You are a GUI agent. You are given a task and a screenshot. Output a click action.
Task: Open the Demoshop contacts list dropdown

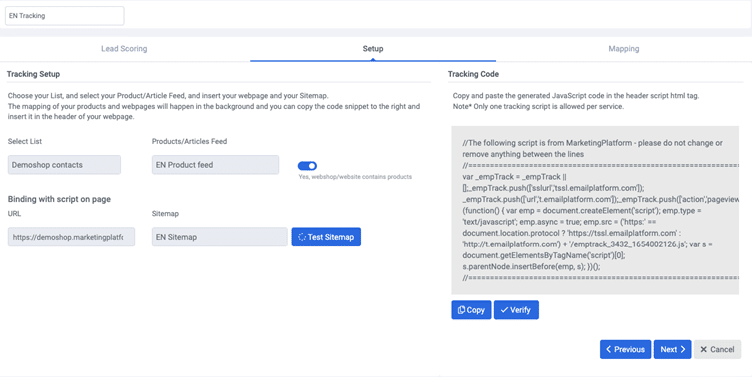coord(64,165)
